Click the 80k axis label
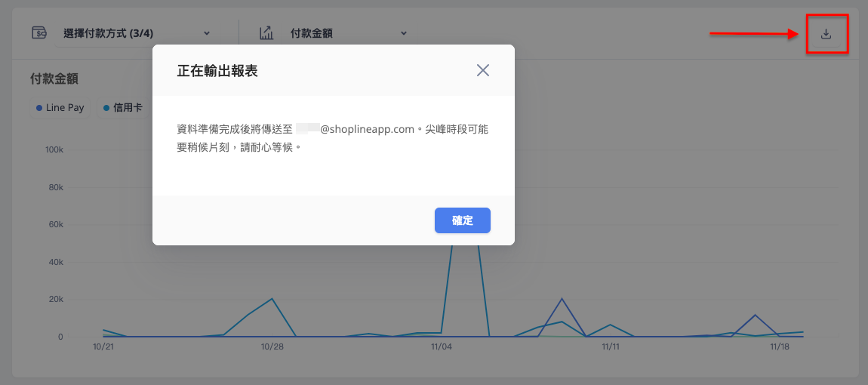868x385 pixels. pyautogui.click(x=55, y=188)
